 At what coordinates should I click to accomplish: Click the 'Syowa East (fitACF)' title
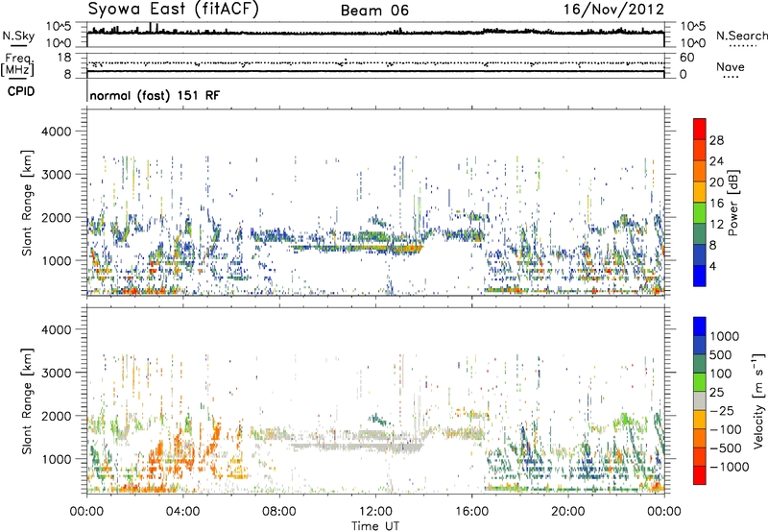[x=174, y=10]
